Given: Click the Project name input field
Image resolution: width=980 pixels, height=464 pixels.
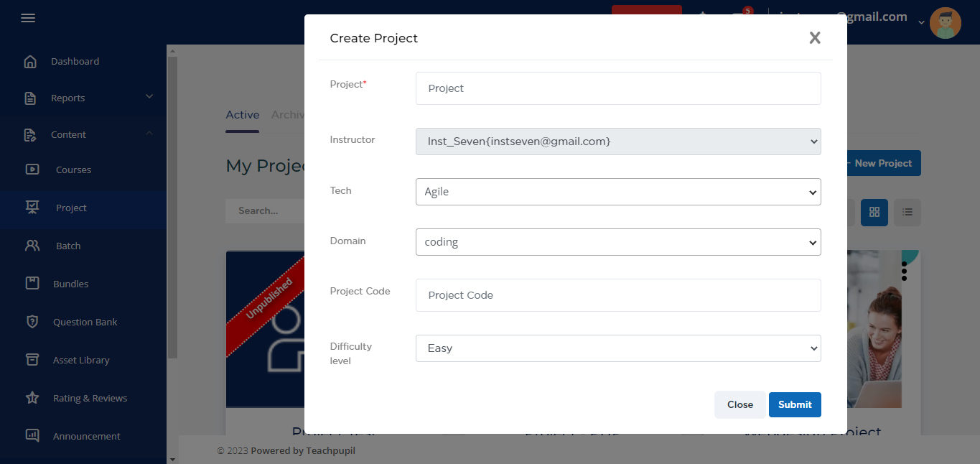Looking at the screenshot, I should (617, 88).
